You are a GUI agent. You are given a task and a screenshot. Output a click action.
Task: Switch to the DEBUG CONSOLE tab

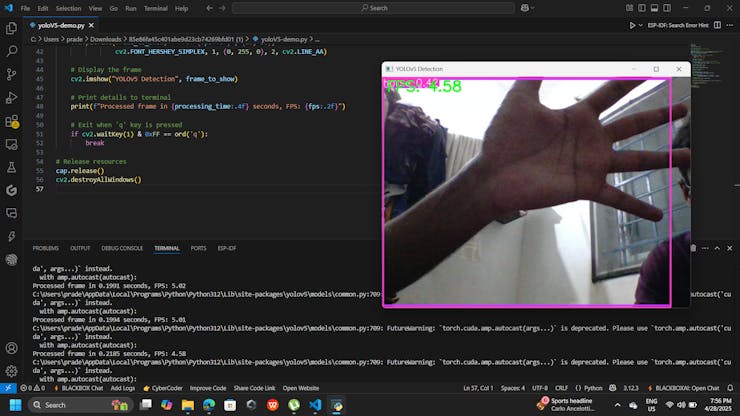[122, 248]
